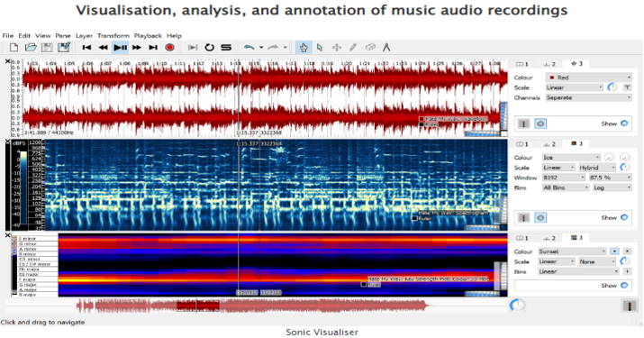Viewport: 644px width, 338px height.
Task: Click the Record button in toolbar
Action: coord(169,47)
